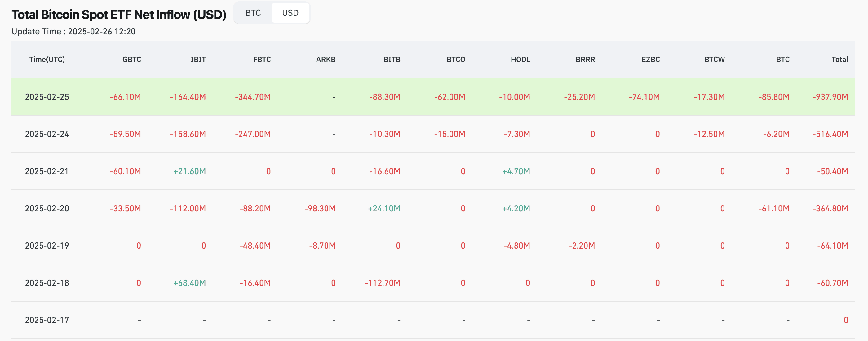
Task: Click the -48.40M FBTC value
Action: click(x=255, y=246)
